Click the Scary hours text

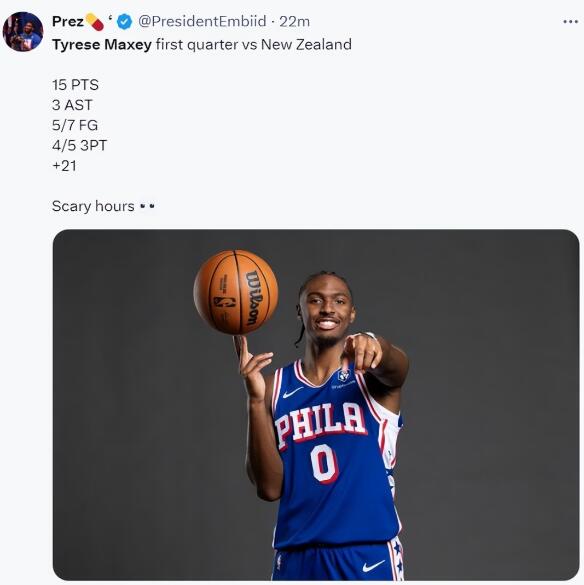93,206
